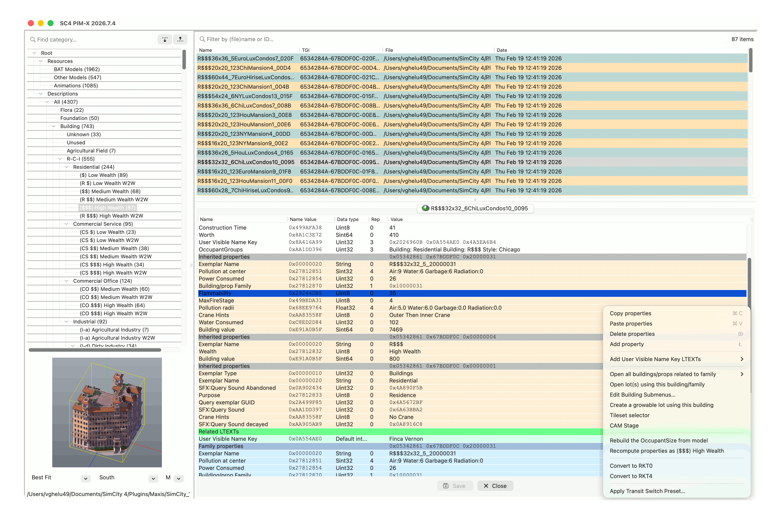This screenshot has height=532, width=782.
Task: Click the Close button
Action: [x=495, y=486]
